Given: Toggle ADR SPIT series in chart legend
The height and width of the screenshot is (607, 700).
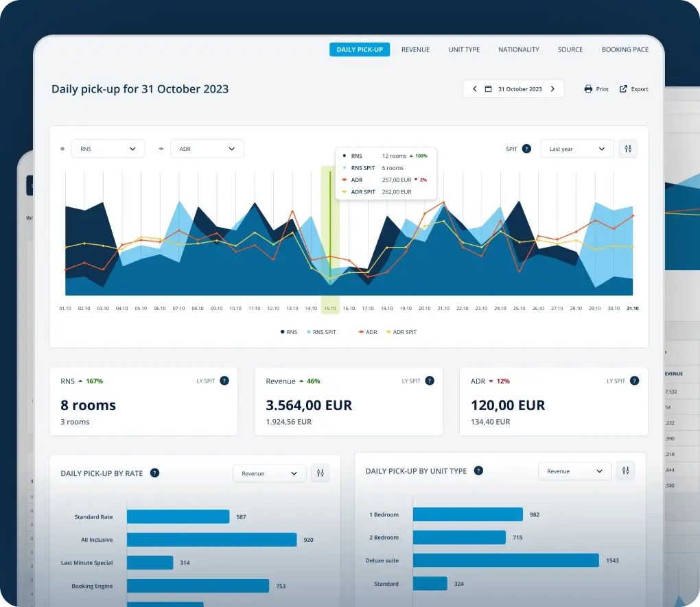Looking at the screenshot, I should coord(401,332).
